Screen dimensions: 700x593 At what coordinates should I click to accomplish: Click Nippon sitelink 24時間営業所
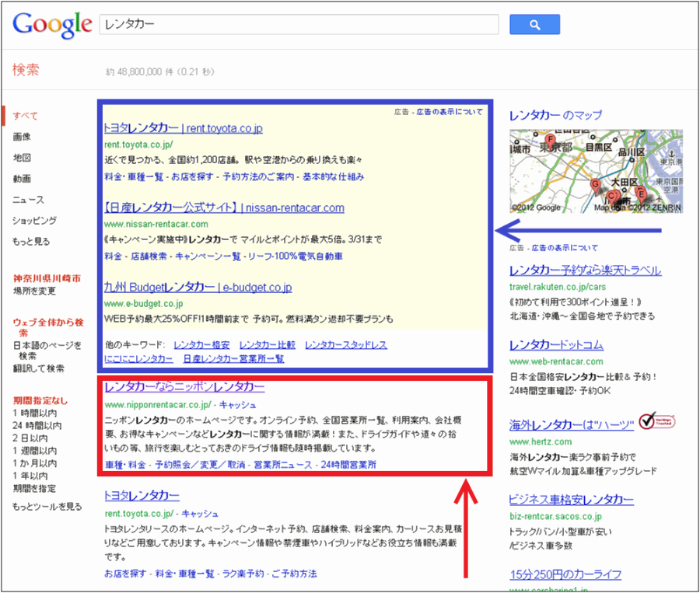[348, 465]
